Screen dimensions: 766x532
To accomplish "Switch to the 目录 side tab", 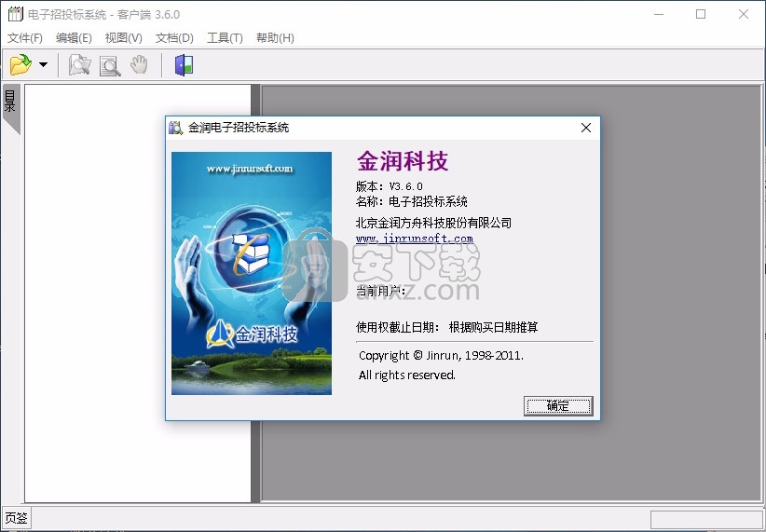I will click(x=11, y=108).
